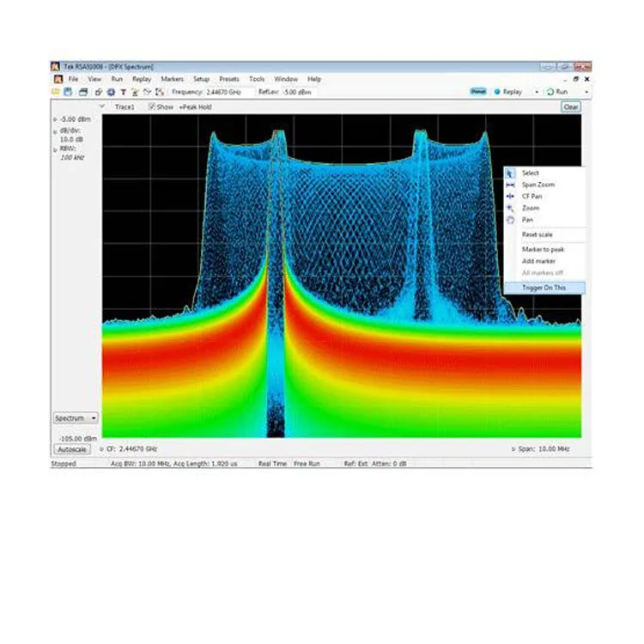Expand the arrow beside dB/div

tap(55, 132)
